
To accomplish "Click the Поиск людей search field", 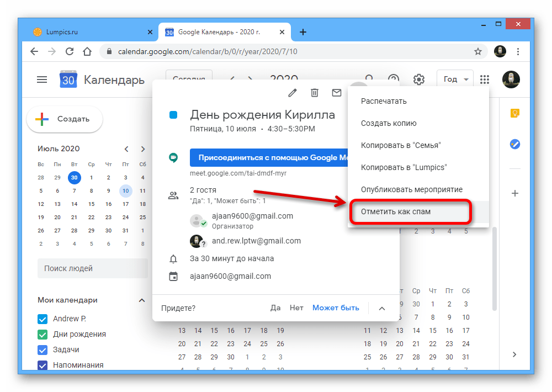I will (x=93, y=268).
